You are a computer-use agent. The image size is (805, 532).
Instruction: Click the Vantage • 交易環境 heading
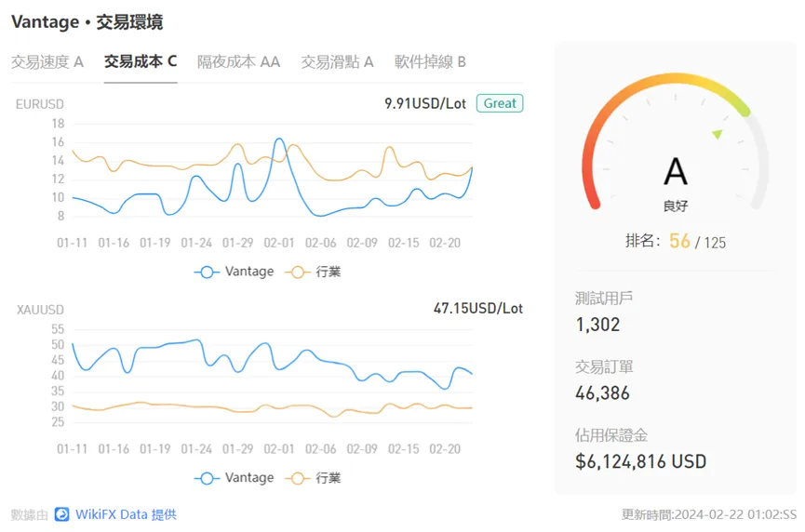tap(87, 22)
